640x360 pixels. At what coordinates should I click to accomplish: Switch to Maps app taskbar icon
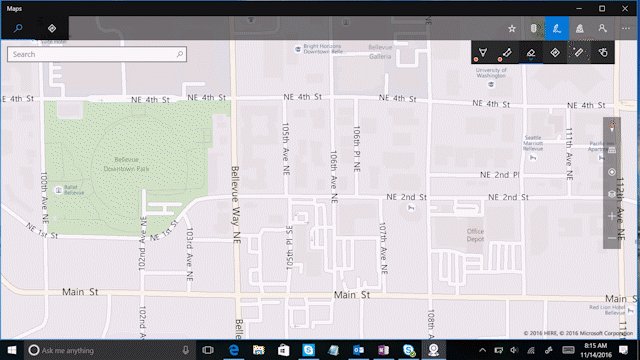point(433,350)
